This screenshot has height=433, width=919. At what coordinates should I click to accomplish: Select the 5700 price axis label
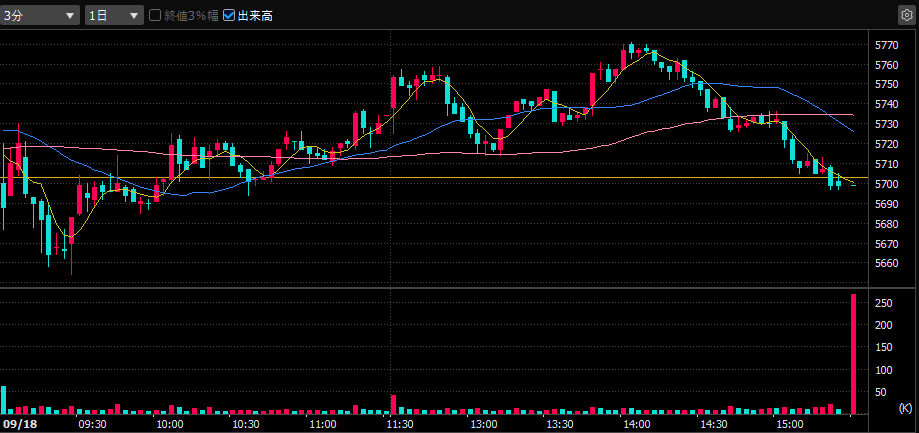885,184
